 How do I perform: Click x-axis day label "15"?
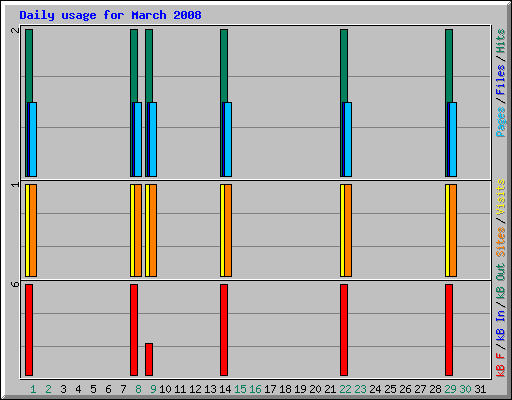240,389
